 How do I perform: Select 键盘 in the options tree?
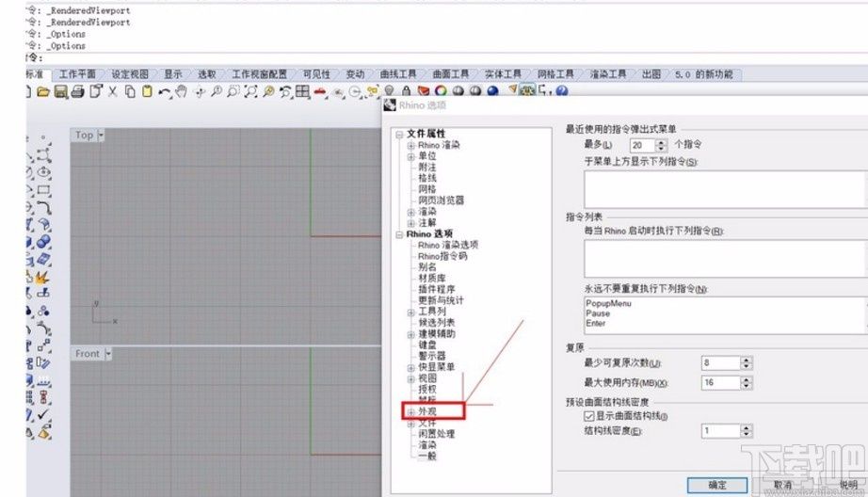point(427,345)
